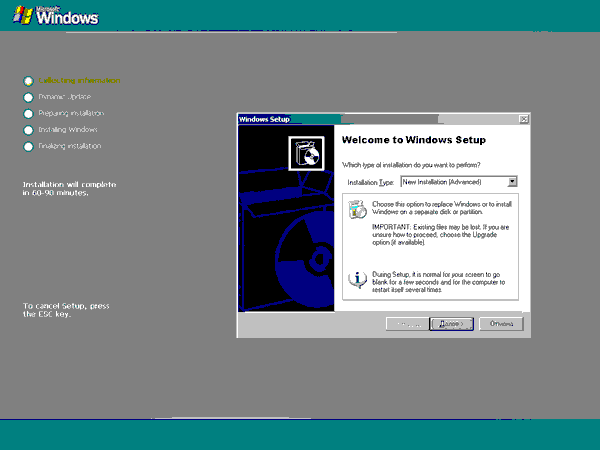Image resolution: width=600 pixels, height=450 pixels.
Task: Click the new installation option icon
Action: pyautogui.click(x=357, y=209)
